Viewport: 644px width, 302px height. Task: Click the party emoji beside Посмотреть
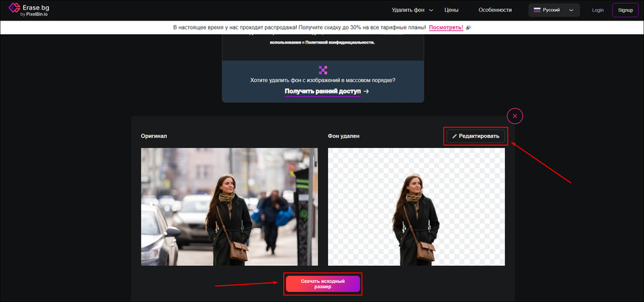point(469,27)
